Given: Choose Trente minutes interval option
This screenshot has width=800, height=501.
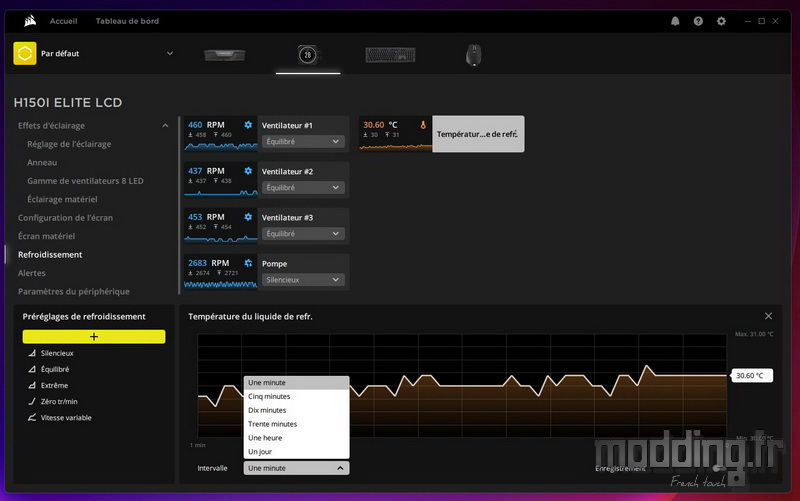Looking at the screenshot, I should [296, 424].
